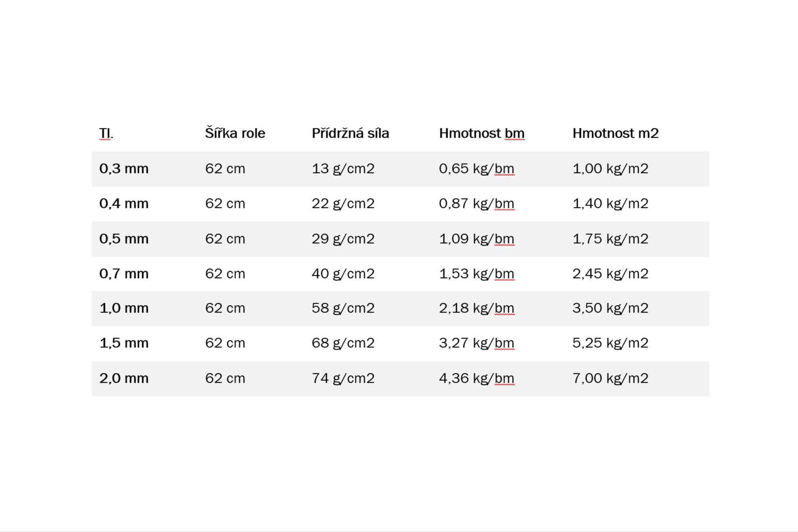The image size is (798, 532).
Task: Click the Hmotnost bm header
Action: click(482, 133)
